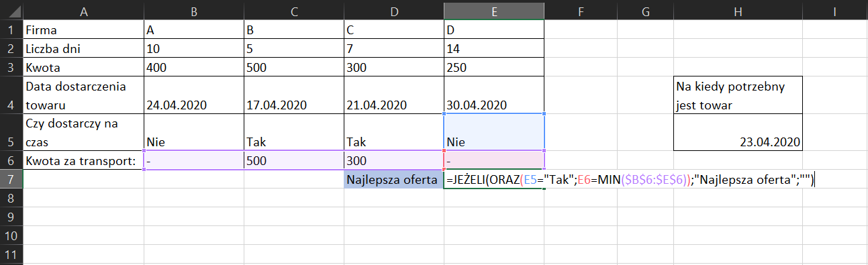Click the 'Firma' cell
The image size is (868, 265).
(x=83, y=30)
